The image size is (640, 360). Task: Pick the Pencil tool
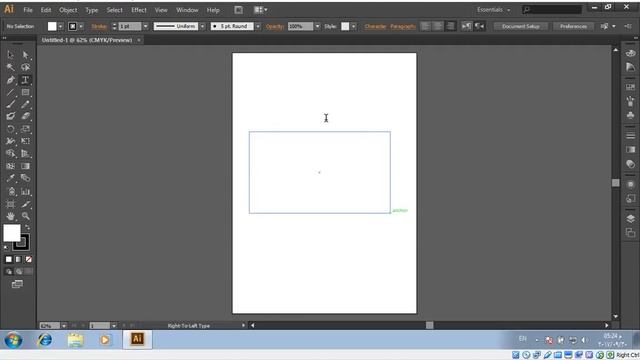click(25, 104)
